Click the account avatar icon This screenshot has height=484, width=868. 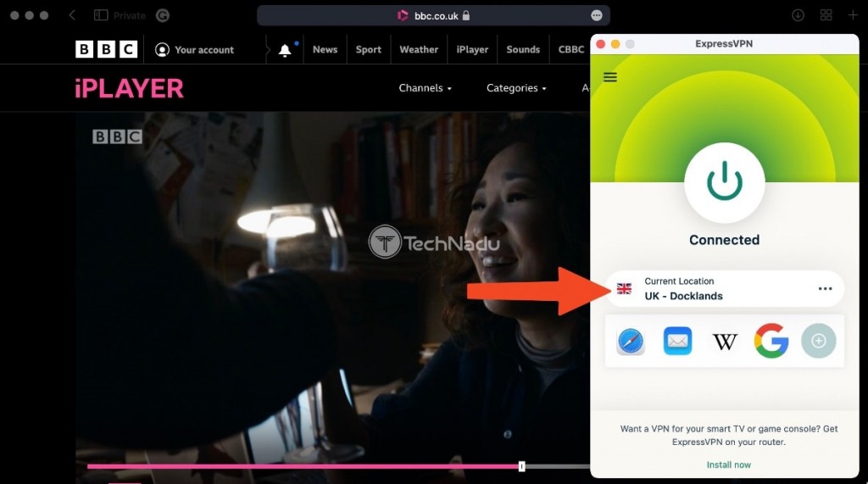click(162, 50)
